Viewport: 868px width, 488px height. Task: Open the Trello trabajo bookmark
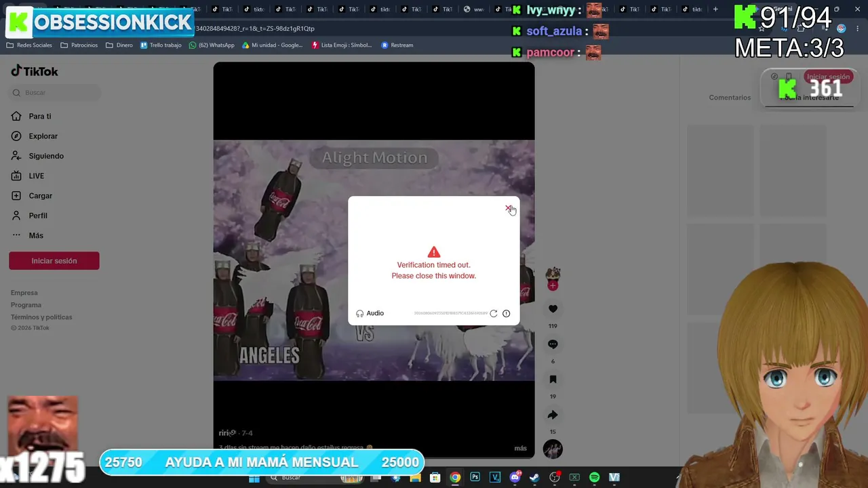161,45
